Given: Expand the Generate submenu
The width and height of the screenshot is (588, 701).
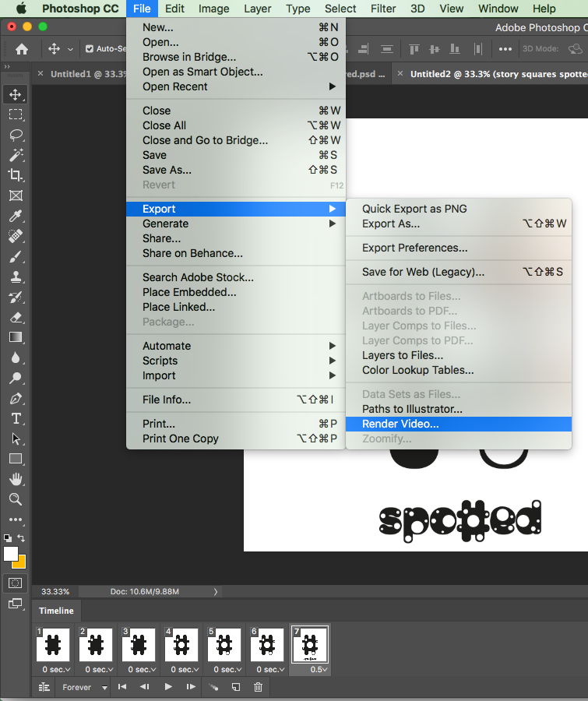Looking at the screenshot, I should click(x=236, y=224).
